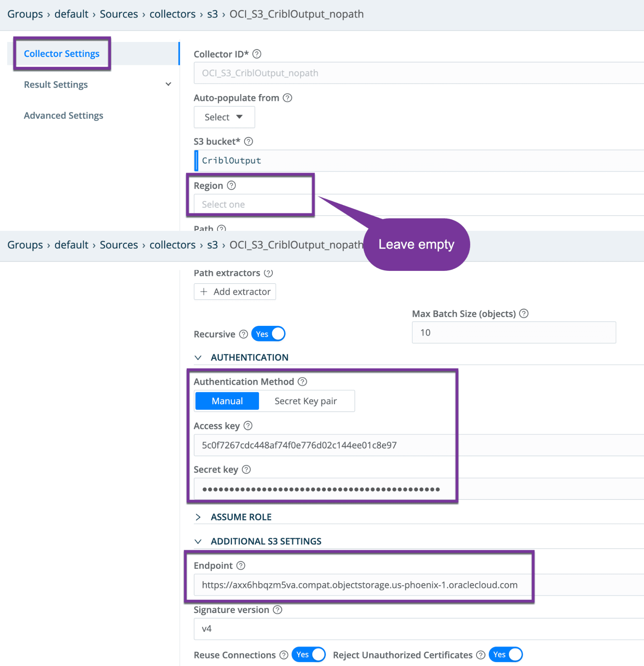Click S3 bucket help question icon
This screenshot has width=644, height=666.
click(249, 141)
